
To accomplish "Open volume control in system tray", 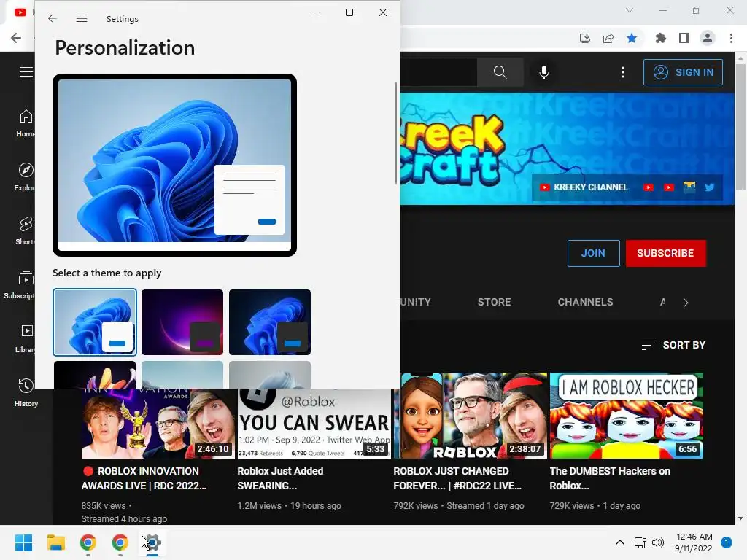I will pyautogui.click(x=658, y=542).
